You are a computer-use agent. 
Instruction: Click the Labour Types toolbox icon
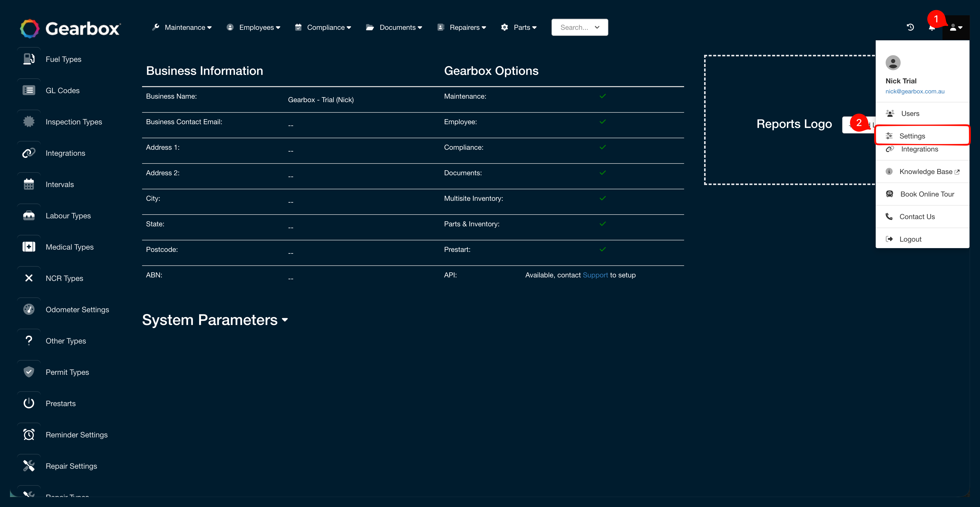tap(29, 216)
